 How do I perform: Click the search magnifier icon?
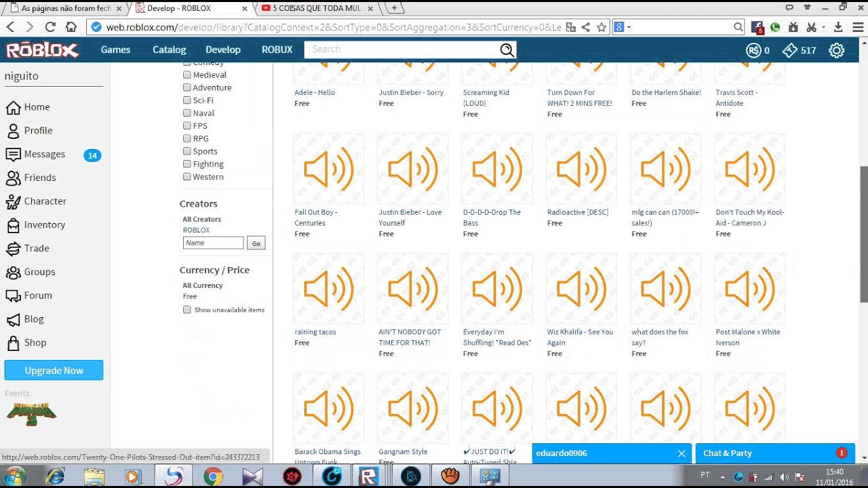click(507, 49)
